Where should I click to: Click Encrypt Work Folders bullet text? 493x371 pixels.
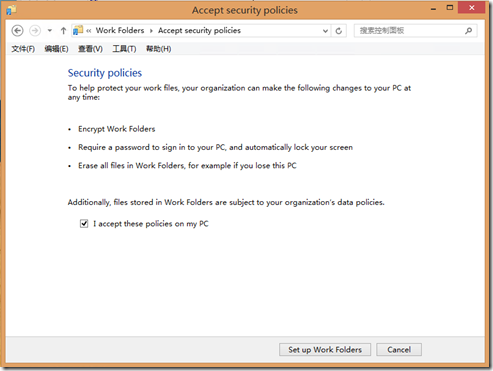point(117,129)
